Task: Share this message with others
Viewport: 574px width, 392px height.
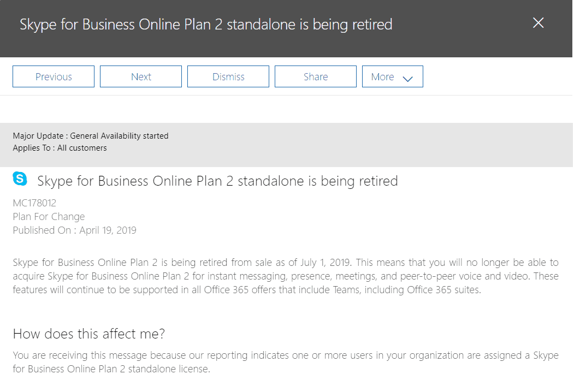Action: 316,76
